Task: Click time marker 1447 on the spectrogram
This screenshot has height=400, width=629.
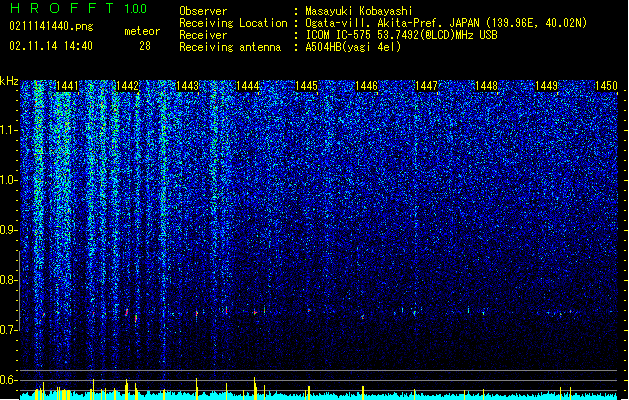Action: point(426,86)
